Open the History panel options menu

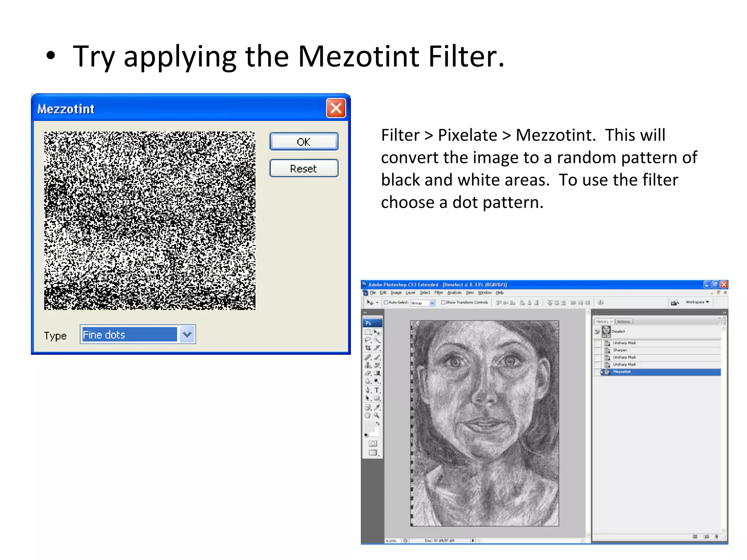click(x=724, y=323)
